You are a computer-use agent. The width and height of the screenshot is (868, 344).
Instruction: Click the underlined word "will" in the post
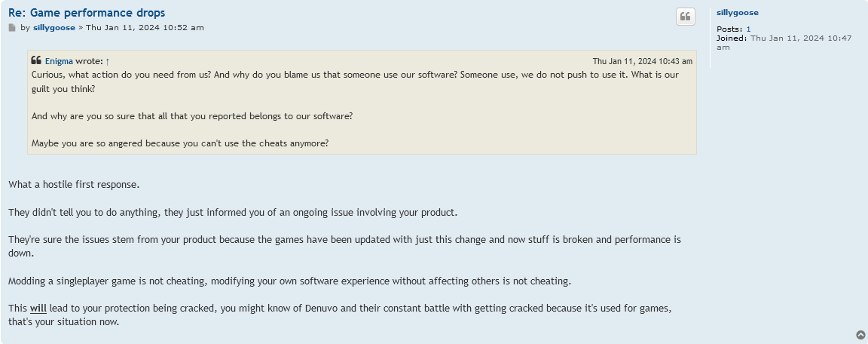38,308
